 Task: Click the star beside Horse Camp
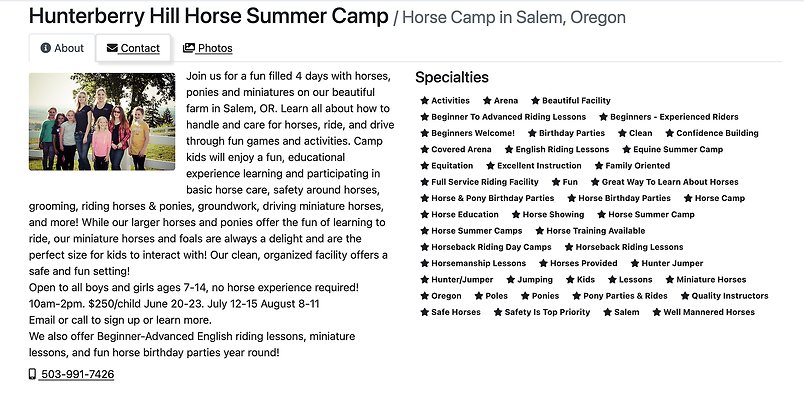[x=688, y=198]
